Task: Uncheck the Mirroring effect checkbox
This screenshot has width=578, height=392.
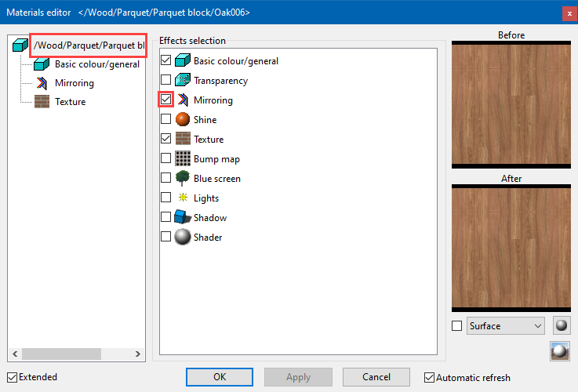Action: point(165,100)
